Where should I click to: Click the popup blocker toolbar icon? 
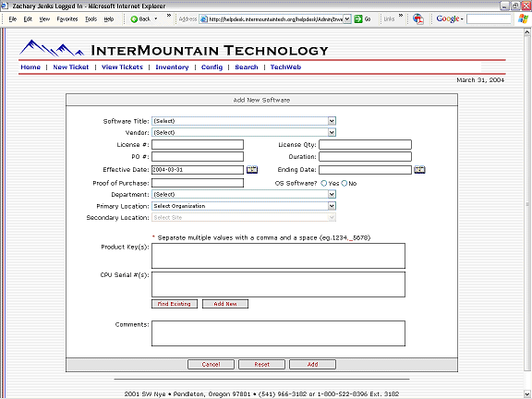(x=418, y=19)
